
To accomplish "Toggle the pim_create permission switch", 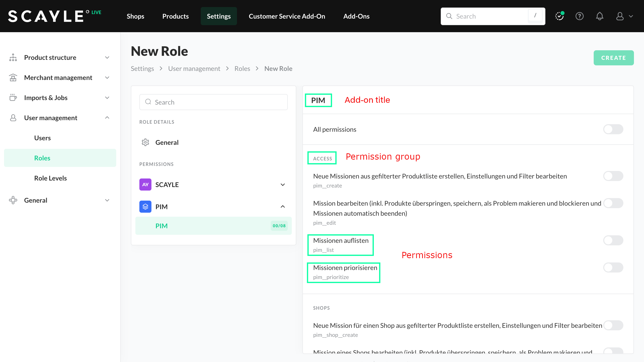I will (613, 176).
